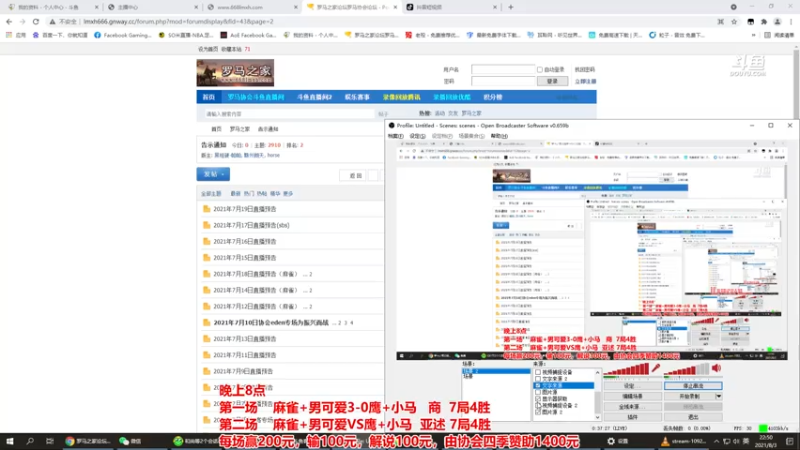Toggle the 文字来源 2 source checkbox
Image resolution: width=800 pixels, height=450 pixels.
click(538, 379)
